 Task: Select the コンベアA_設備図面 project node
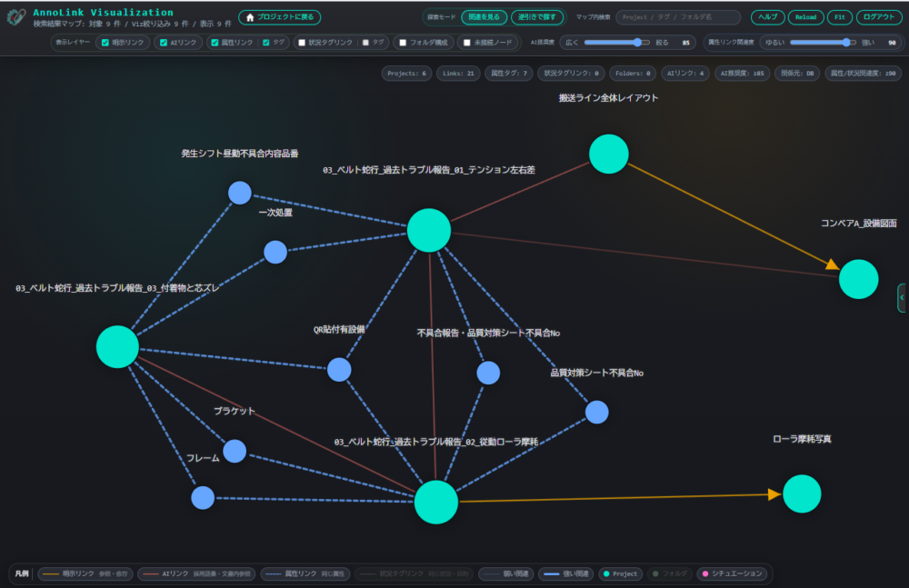coord(859,279)
